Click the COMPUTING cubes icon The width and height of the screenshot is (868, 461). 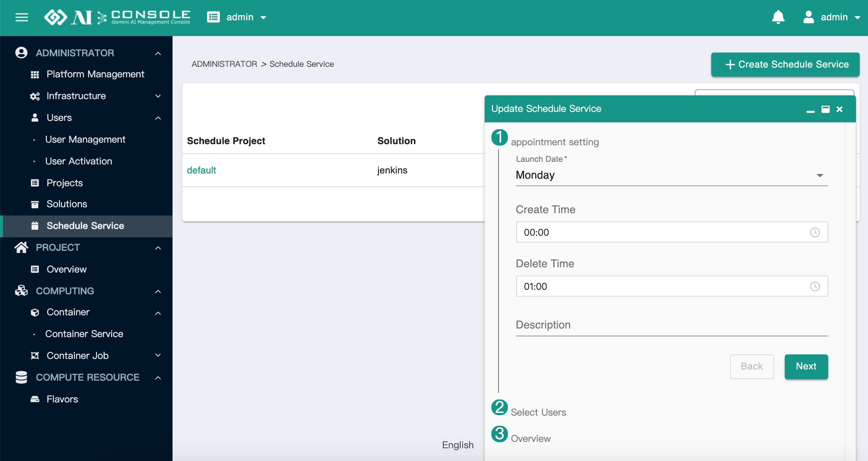click(21, 291)
